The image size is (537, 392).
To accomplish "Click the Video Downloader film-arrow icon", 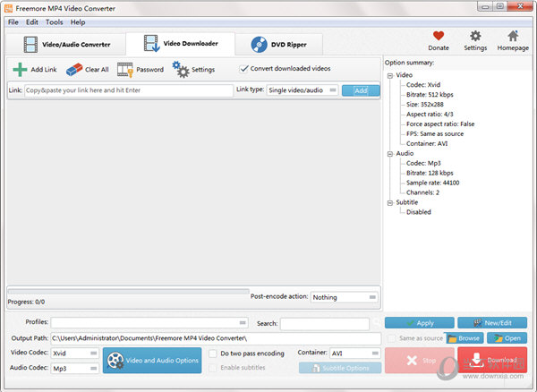I will tap(151, 44).
